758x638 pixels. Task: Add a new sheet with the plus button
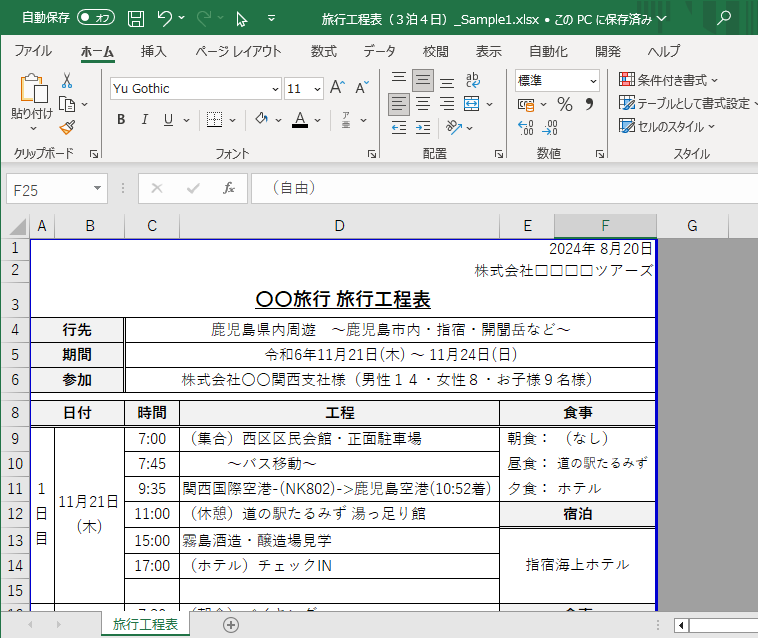231,625
